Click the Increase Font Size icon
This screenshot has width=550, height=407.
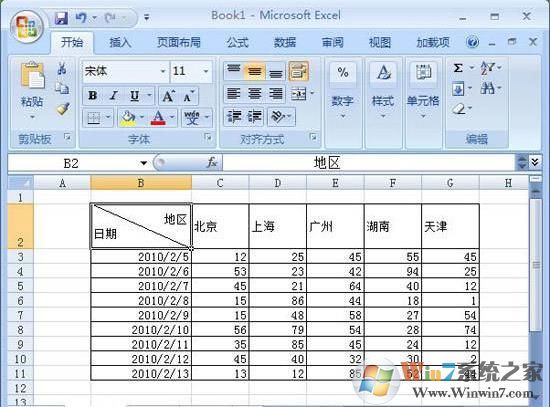(168, 96)
